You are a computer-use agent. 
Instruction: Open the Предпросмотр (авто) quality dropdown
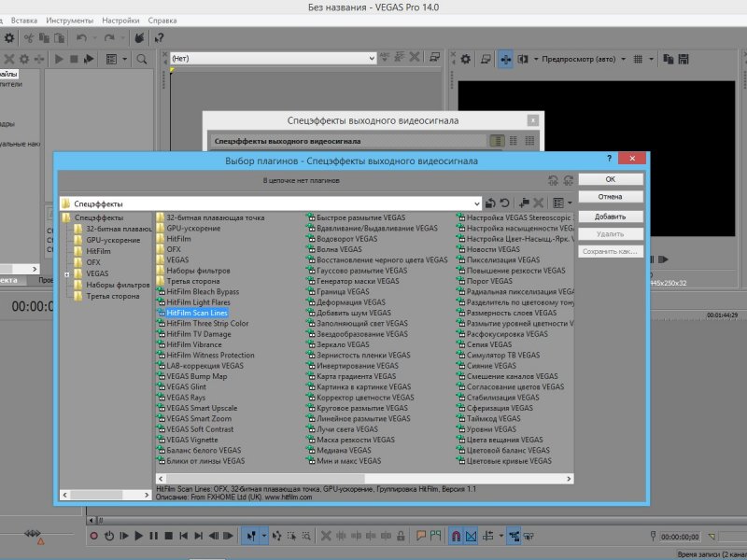tap(623, 59)
